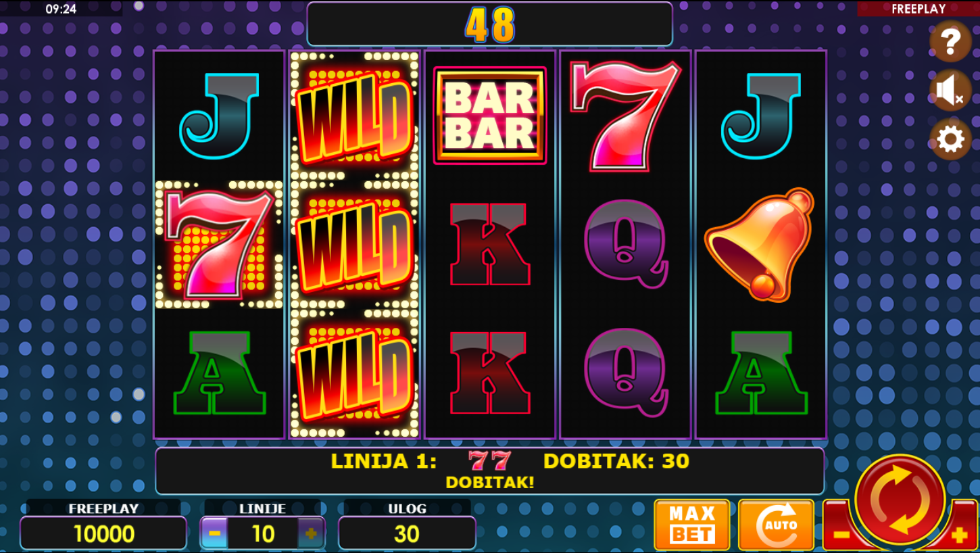Open the help question mark icon
The height and width of the screenshot is (553, 980).
[x=950, y=42]
